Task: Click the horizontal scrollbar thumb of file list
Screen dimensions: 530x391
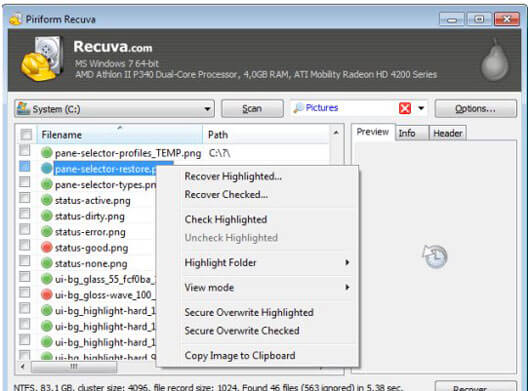Action: 74,366
